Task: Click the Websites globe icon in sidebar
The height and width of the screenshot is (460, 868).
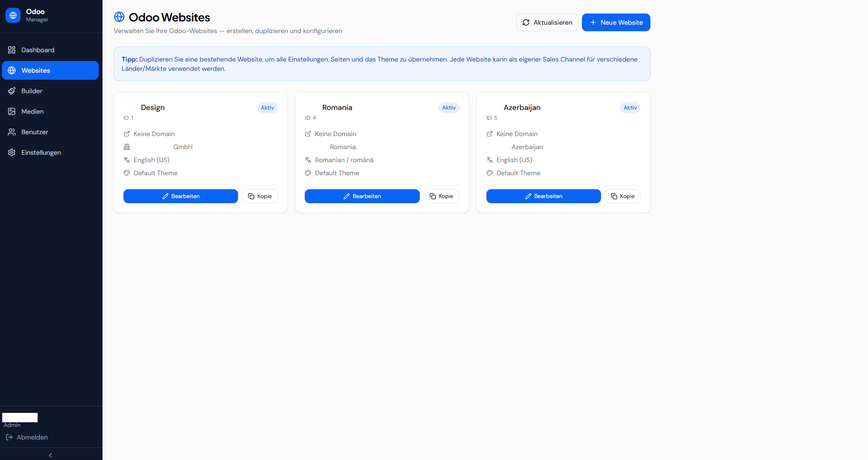Action: click(12, 70)
